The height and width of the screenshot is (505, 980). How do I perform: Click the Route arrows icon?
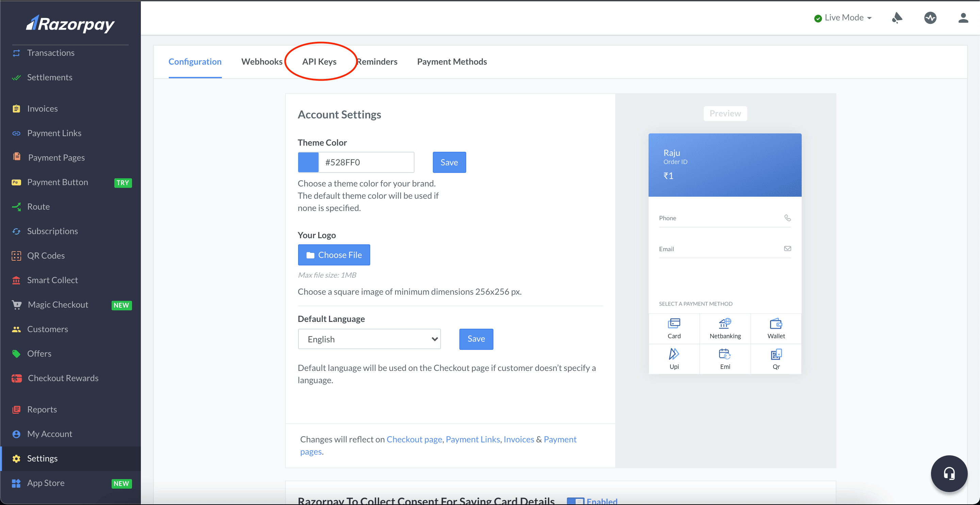pos(16,207)
